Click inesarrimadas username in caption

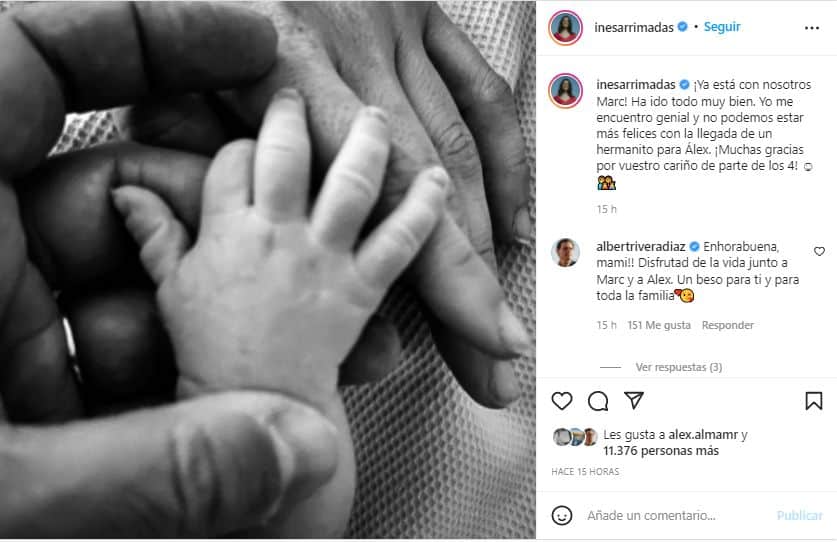click(636, 84)
